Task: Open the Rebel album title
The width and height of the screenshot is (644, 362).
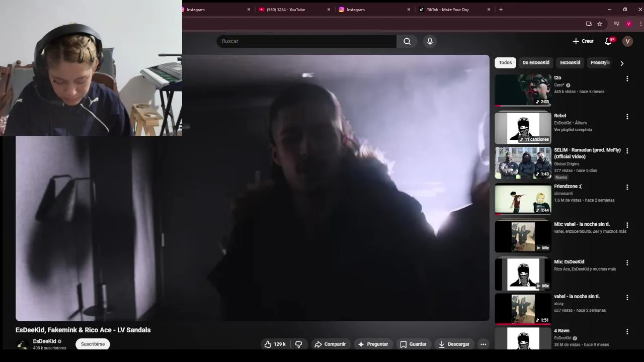Action: pyautogui.click(x=560, y=116)
